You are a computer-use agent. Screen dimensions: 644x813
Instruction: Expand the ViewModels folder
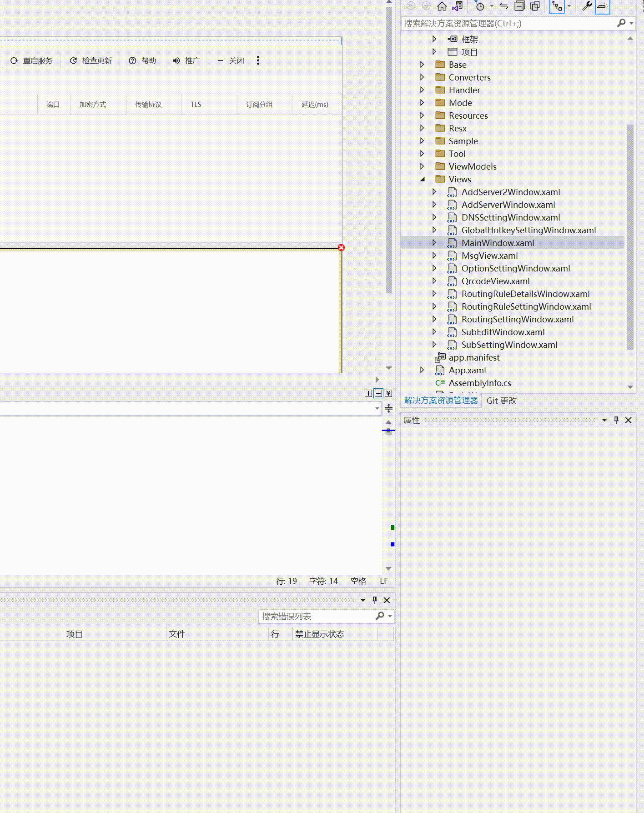pos(422,166)
